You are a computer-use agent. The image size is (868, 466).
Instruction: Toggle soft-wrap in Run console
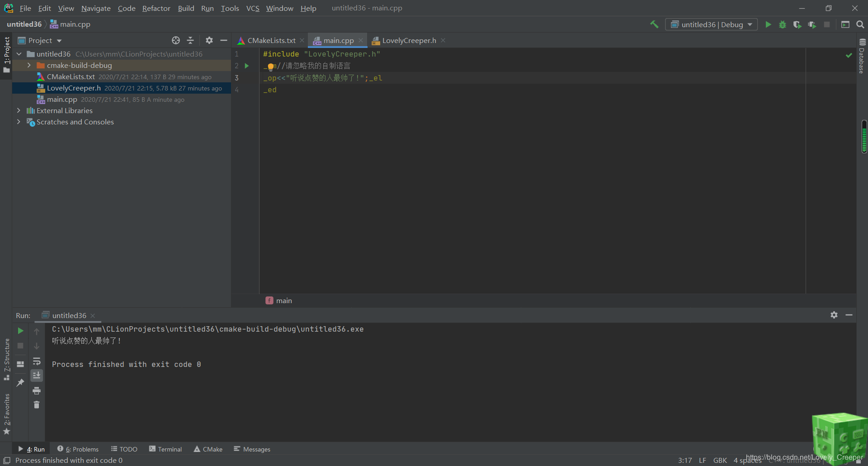(37, 361)
